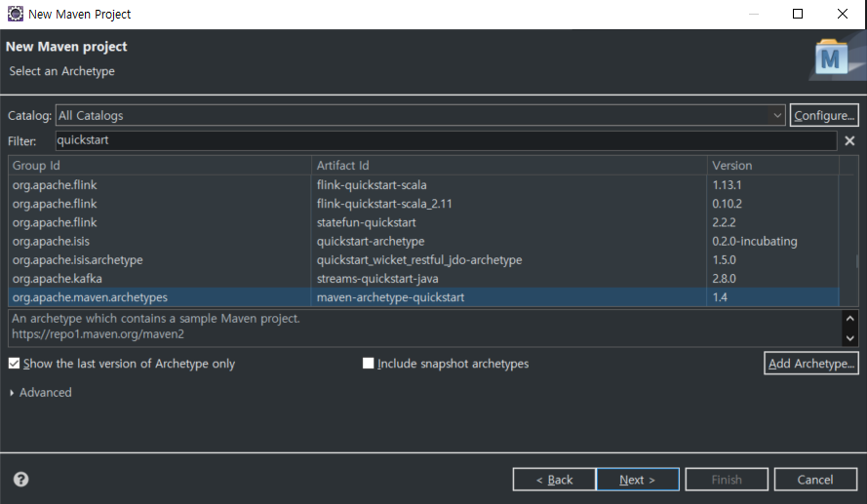
Task: Open help via question mark icon
Action: (21, 479)
